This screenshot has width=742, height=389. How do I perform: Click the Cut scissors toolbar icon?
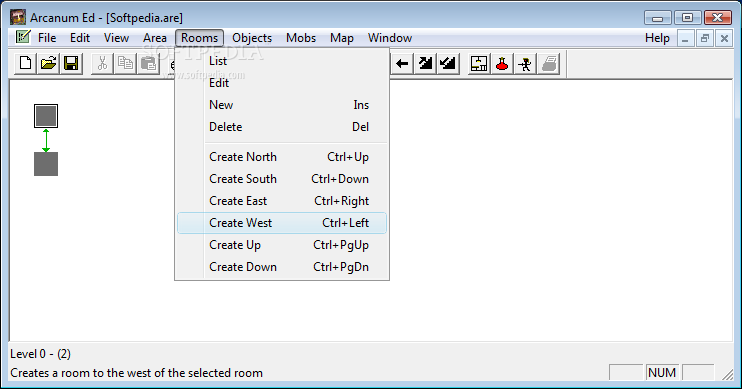(102, 63)
